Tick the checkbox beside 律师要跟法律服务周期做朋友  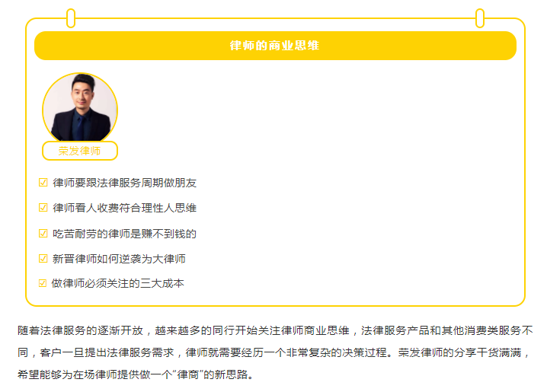43,183
